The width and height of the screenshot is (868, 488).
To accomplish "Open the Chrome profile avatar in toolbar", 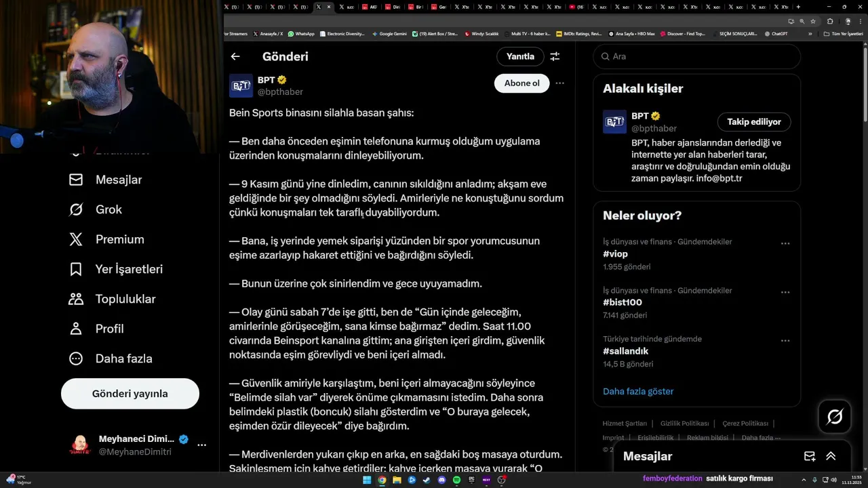I will 848,21.
